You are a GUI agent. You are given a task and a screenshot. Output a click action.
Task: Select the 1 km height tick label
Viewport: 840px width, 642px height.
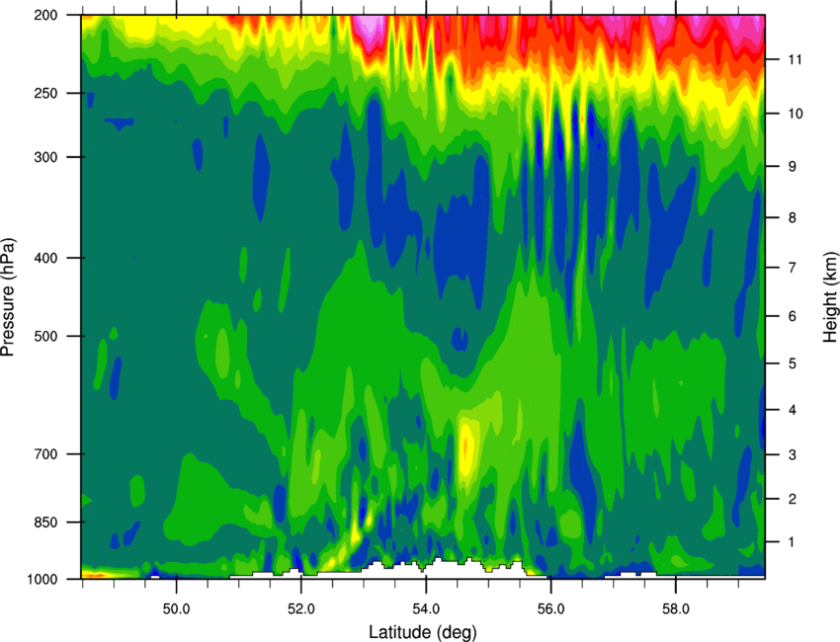tap(792, 542)
